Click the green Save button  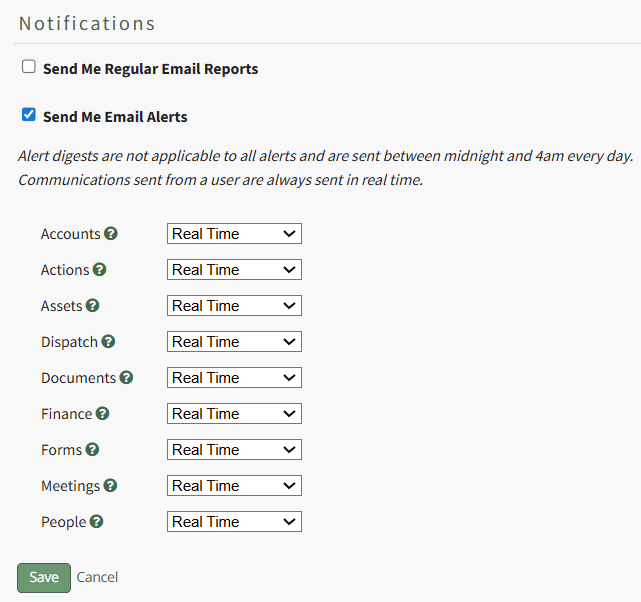(44, 577)
